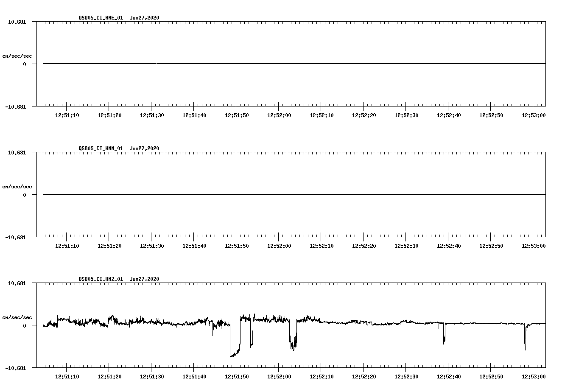Click the 12:51:30 time label under HNE chart
This screenshot has width=576, height=392.
click(152, 115)
